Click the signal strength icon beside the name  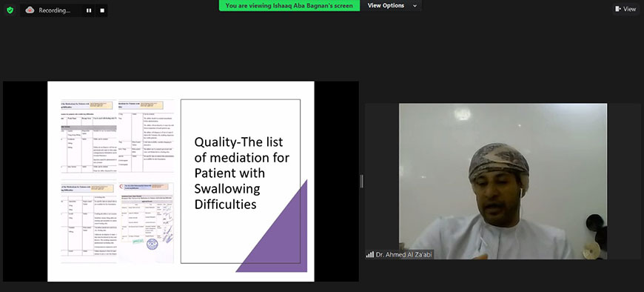point(370,255)
